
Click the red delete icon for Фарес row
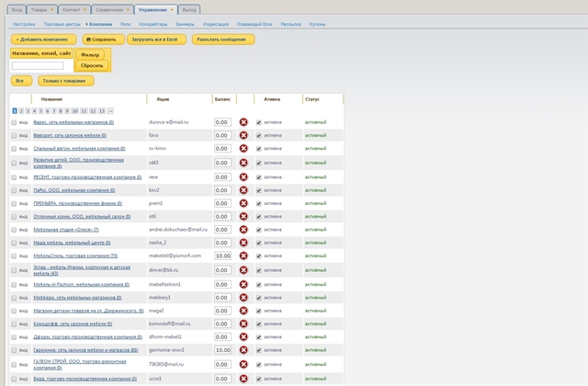pos(243,121)
